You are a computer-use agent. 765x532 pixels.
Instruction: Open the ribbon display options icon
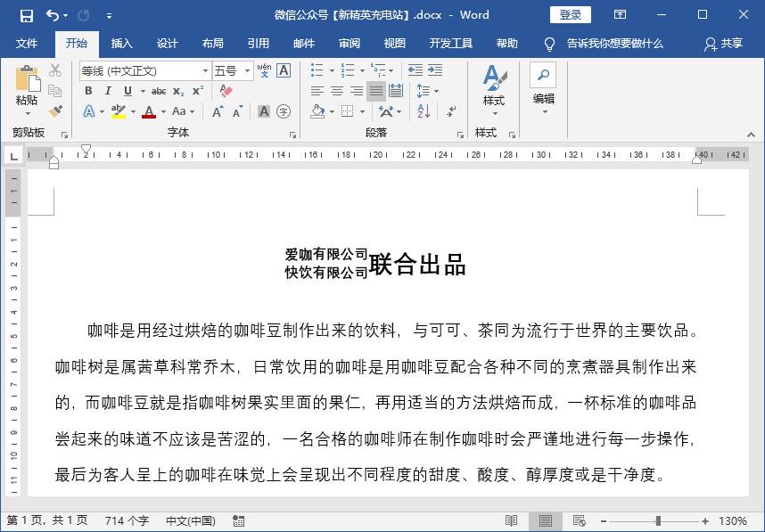click(620, 14)
